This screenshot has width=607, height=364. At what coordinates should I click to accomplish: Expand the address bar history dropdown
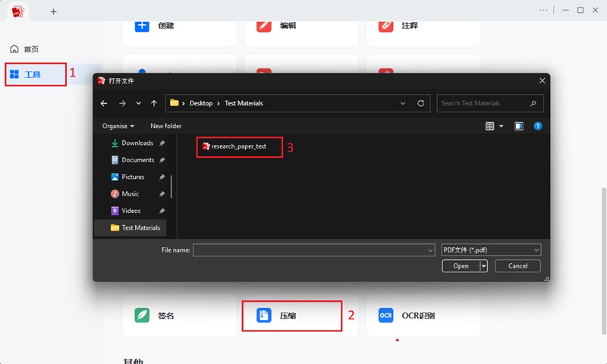click(x=403, y=103)
